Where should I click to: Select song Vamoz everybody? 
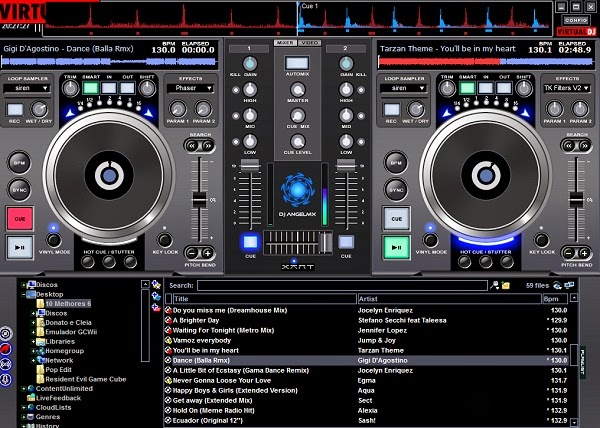coord(367,340)
